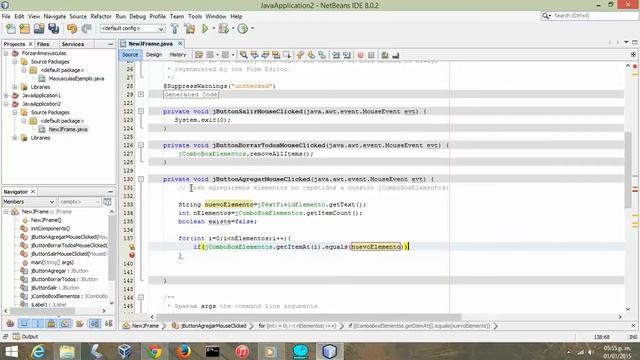Switch to the Files tab
This screenshot has height=360, width=640.
click(x=43, y=44)
